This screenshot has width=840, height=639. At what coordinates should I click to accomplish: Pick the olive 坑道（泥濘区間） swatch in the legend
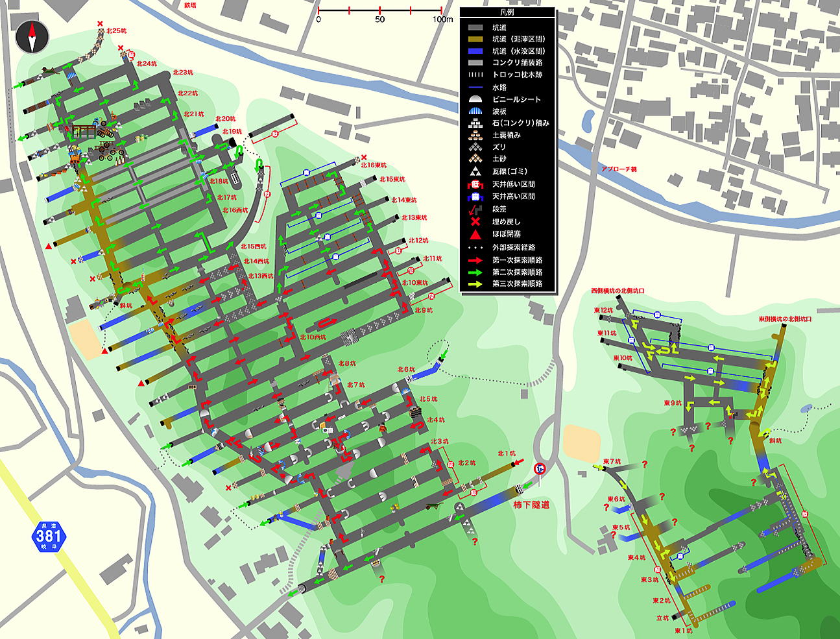pyautogui.click(x=476, y=39)
